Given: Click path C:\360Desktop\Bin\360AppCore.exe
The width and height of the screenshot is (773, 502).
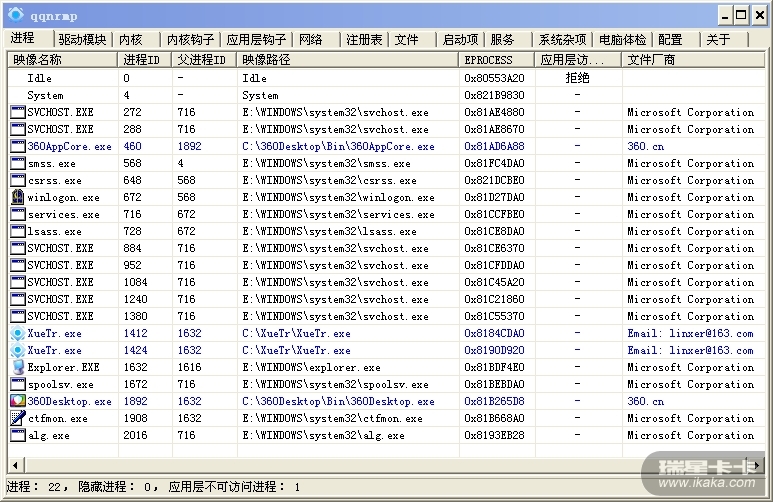Looking at the screenshot, I should click(x=338, y=146).
